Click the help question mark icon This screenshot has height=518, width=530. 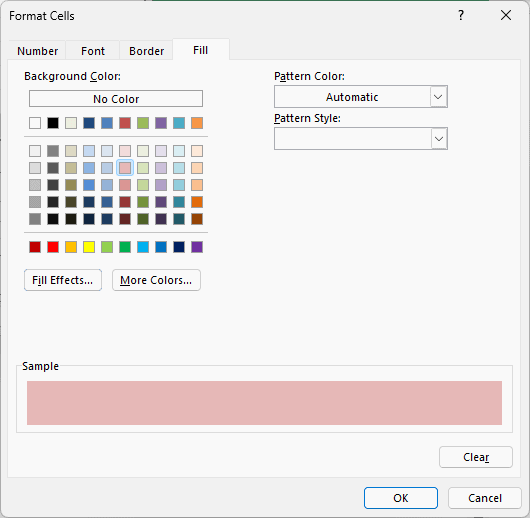(x=461, y=15)
